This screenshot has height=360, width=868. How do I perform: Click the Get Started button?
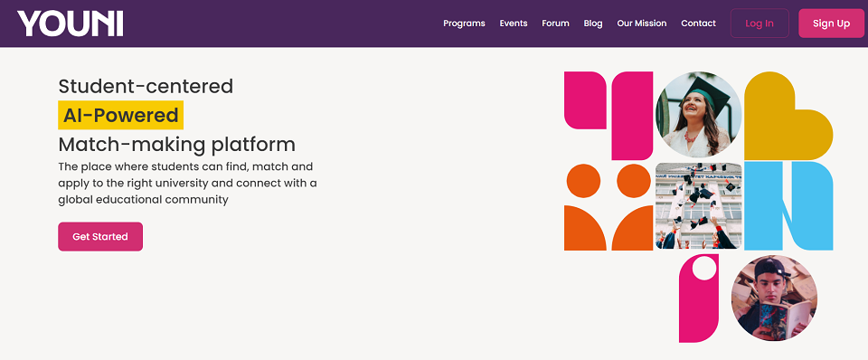[100, 236]
